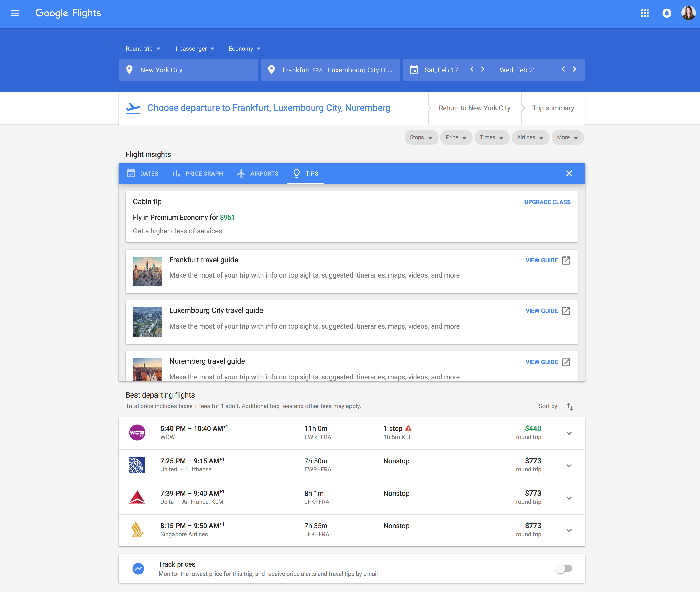Expand the WOW flight details chevron
The width and height of the screenshot is (700, 592).
click(x=569, y=433)
